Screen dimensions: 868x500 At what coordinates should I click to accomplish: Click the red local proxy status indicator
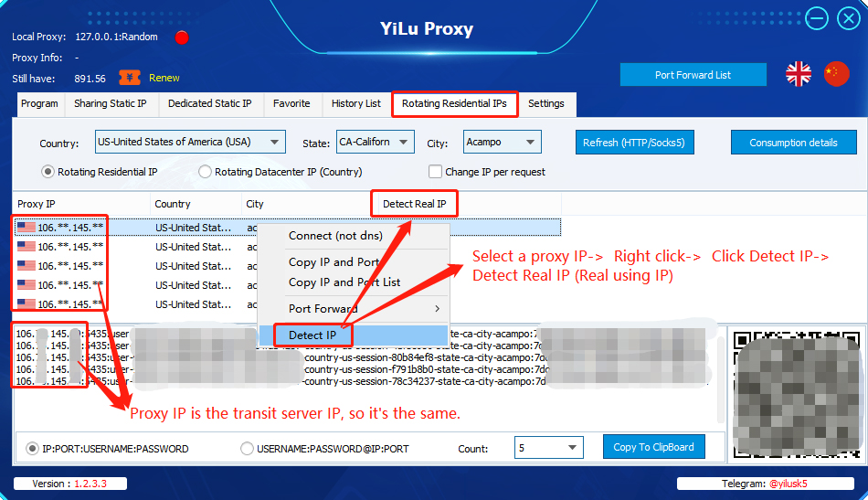tap(182, 37)
